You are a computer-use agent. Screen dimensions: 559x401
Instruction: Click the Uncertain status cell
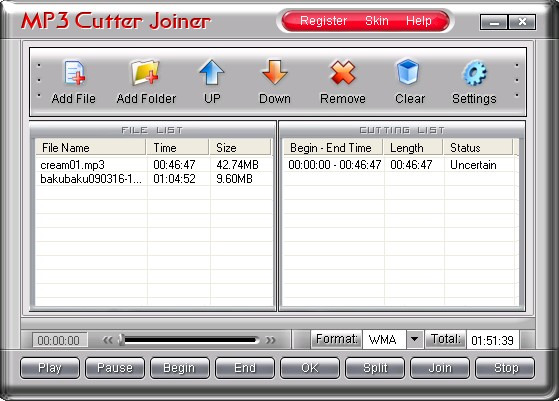[473, 165]
